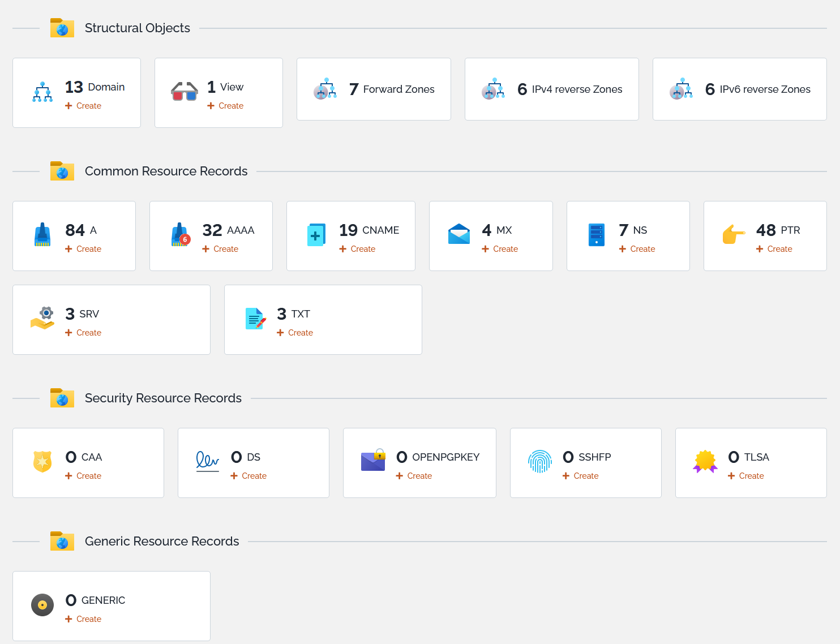840x644 pixels.
Task: Create a new Domain
Action: [x=83, y=106]
